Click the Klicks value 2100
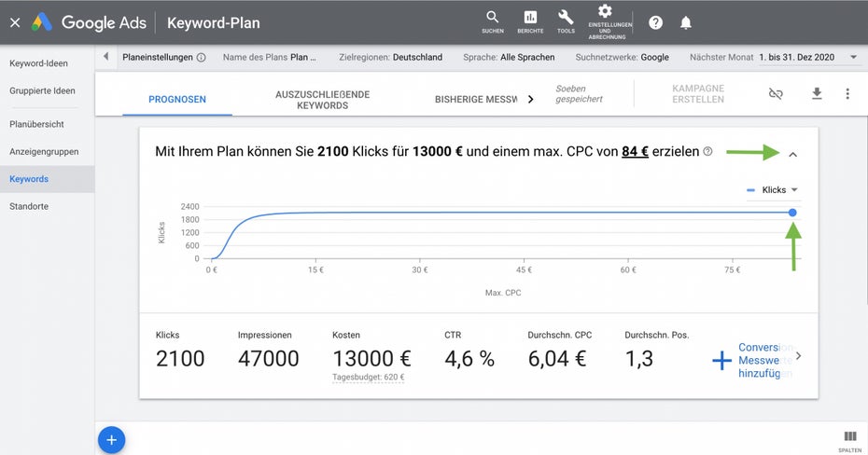Viewport: 868px width, 455px height. click(180, 359)
